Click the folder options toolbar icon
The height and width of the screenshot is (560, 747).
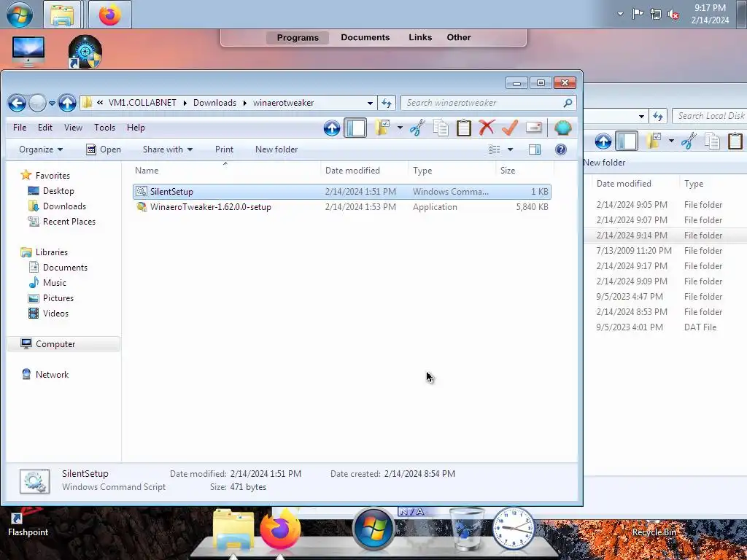[382, 128]
